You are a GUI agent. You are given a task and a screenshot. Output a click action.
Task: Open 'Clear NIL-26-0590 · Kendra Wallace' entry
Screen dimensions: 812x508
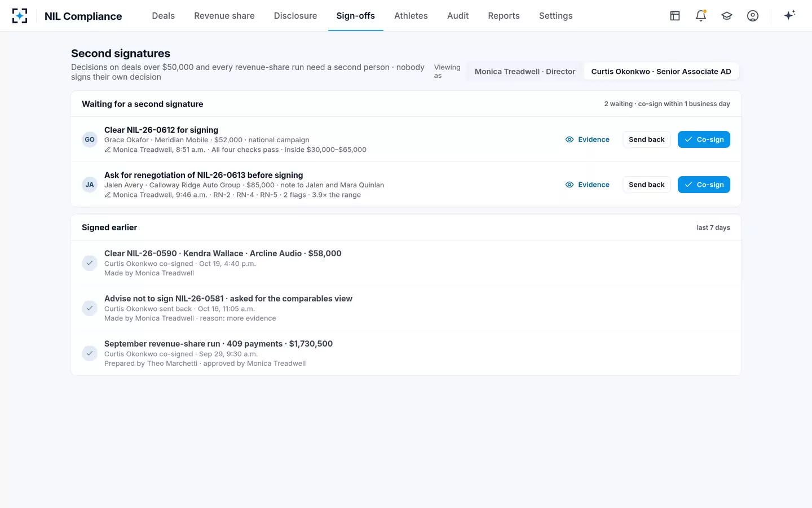(x=223, y=253)
